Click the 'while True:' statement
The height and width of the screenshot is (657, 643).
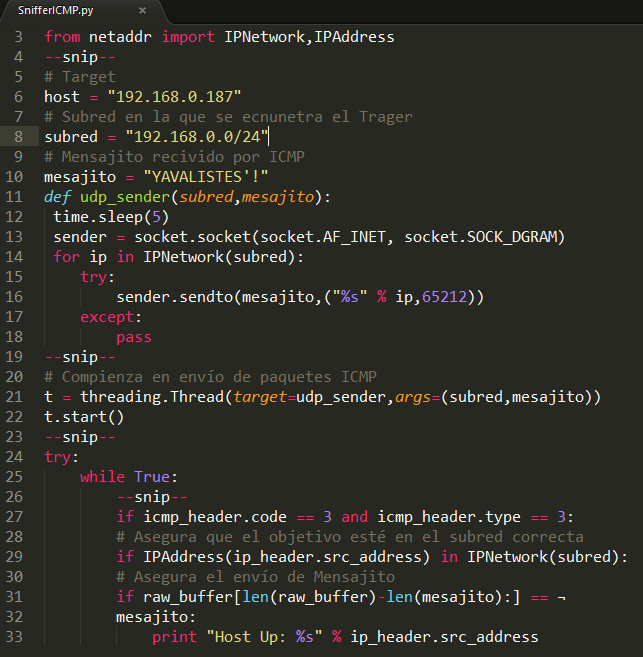click(x=129, y=477)
